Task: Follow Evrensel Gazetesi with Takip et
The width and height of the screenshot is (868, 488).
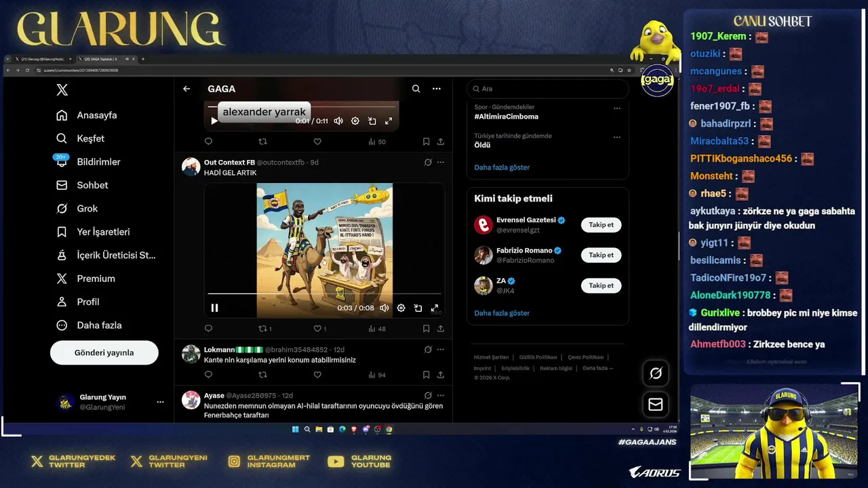Action: tap(601, 225)
